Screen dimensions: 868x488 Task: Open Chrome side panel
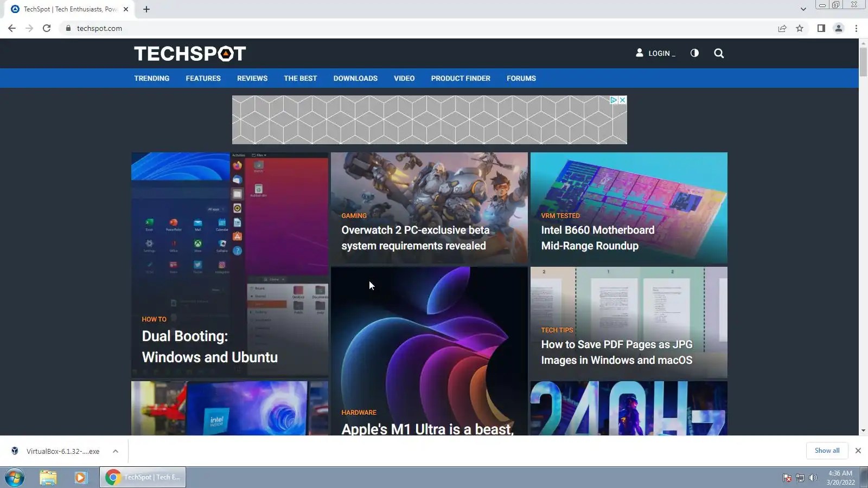(821, 28)
